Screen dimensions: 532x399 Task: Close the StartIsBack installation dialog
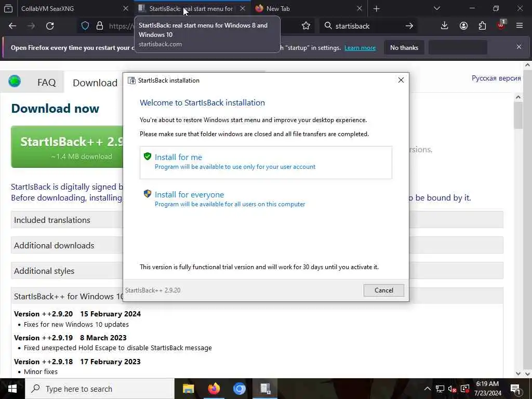401,80
